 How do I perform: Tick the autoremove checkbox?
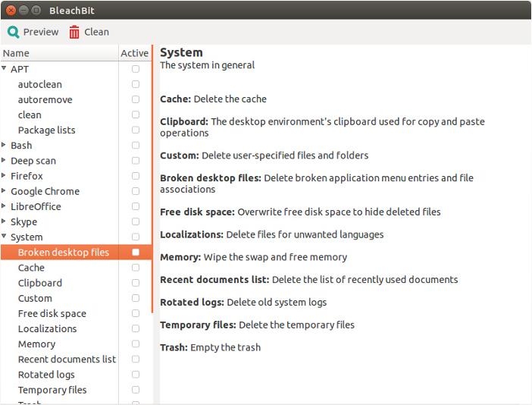pos(136,99)
